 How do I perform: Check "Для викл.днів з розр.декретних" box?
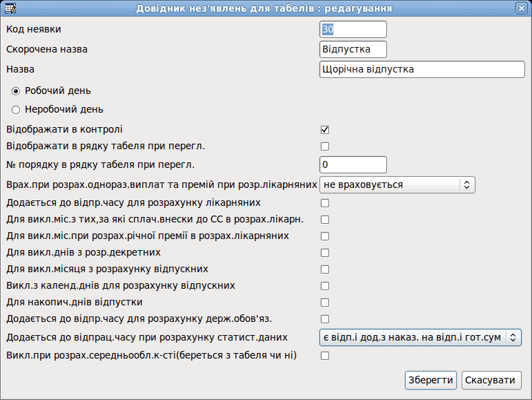point(325,253)
